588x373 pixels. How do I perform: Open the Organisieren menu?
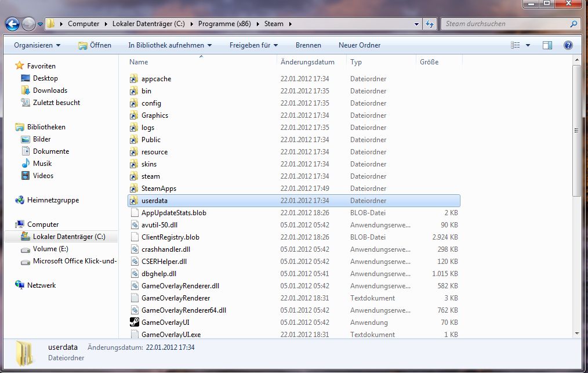pos(37,45)
